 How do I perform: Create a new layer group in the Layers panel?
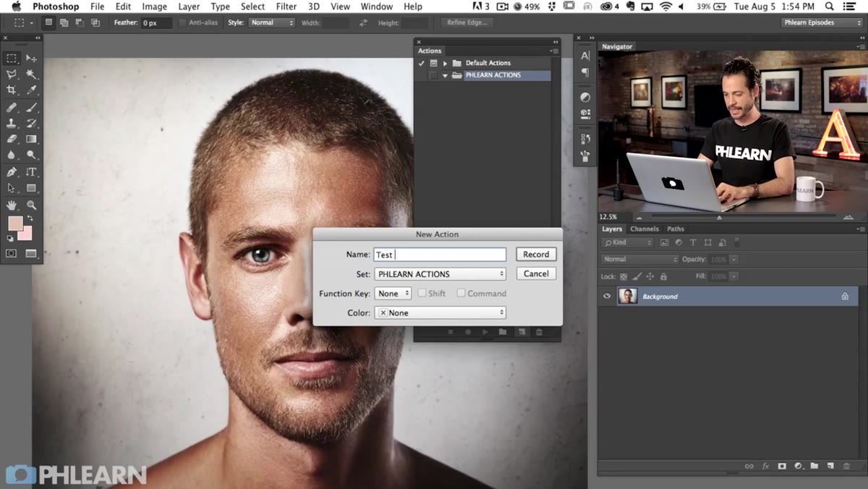pos(814,467)
